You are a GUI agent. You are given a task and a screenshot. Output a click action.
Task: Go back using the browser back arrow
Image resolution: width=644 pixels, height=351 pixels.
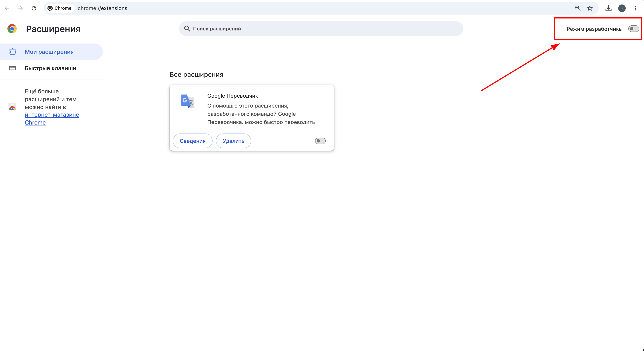pos(7,8)
